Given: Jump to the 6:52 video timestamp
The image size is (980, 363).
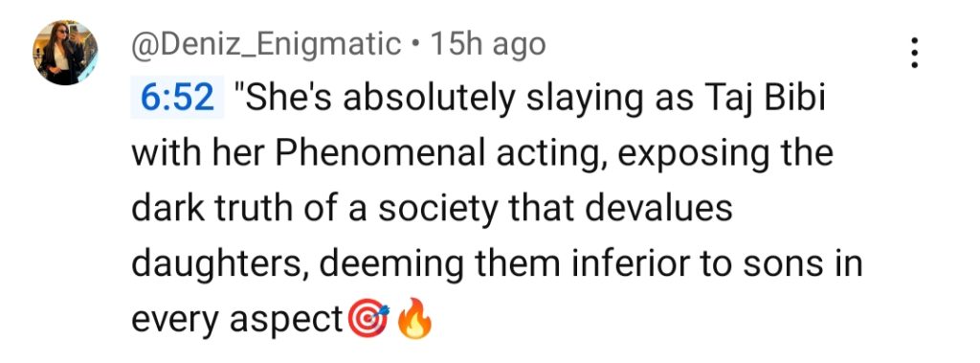Looking at the screenshot, I should click(177, 100).
